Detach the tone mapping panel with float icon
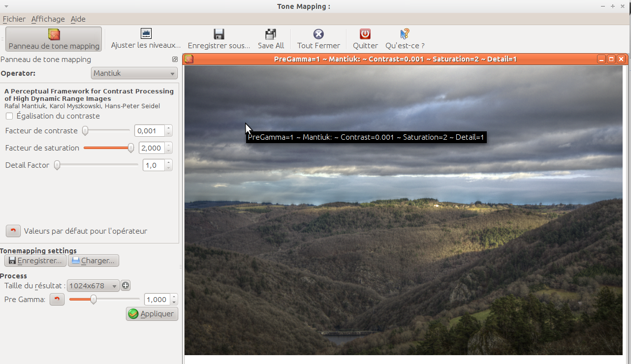 175,60
